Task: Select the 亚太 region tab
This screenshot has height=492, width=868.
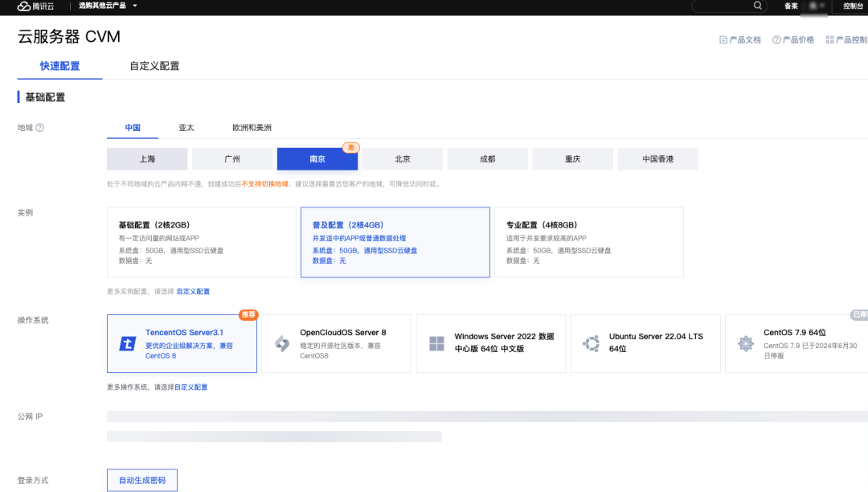Action: [x=186, y=128]
